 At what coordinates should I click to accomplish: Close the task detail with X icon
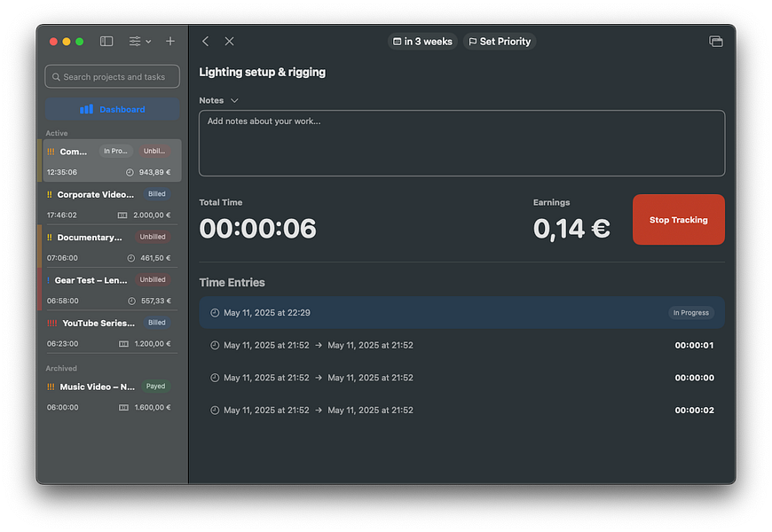point(229,42)
